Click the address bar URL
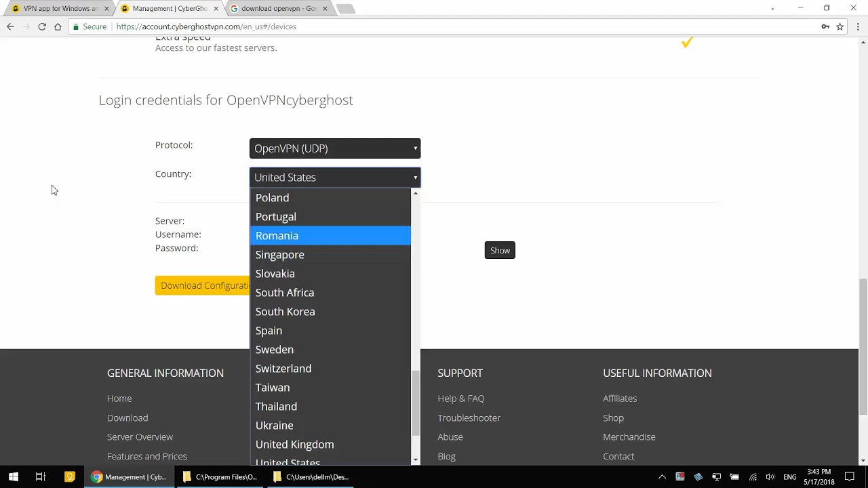The image size is (868, 488). pos(206,26)
